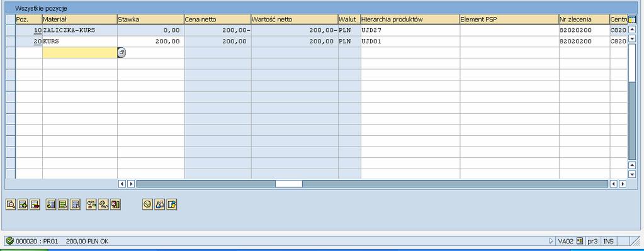Click the up arrow at the top of the vertical scrollbar
644x251 pixels.
coord(632,30)
